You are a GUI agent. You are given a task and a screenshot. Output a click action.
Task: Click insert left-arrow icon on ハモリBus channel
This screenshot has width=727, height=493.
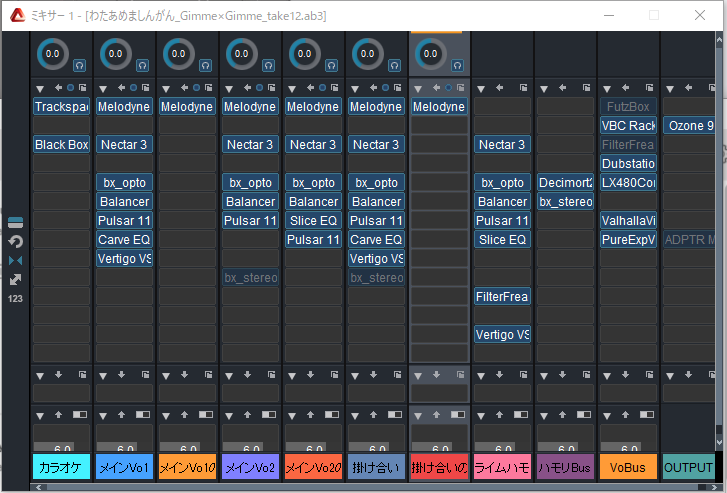click(x=562, y=87)
